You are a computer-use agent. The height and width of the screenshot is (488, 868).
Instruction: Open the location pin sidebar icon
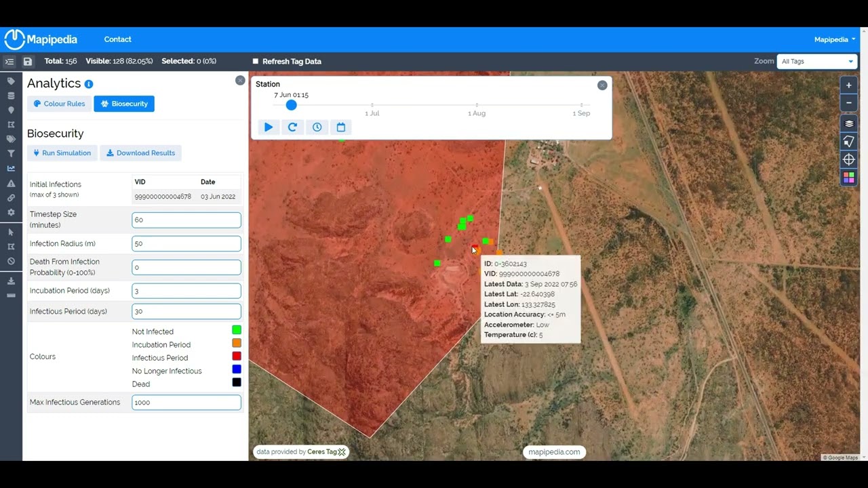(11, 110)
